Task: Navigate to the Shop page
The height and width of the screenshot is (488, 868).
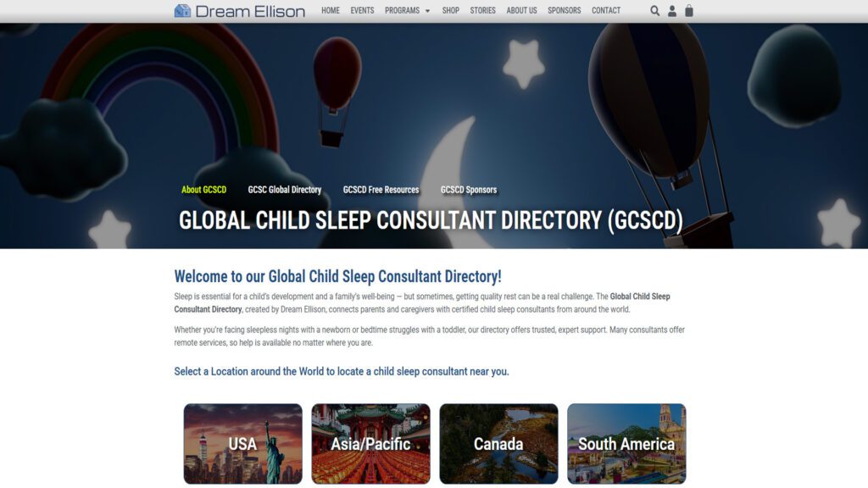Action: 450,11
